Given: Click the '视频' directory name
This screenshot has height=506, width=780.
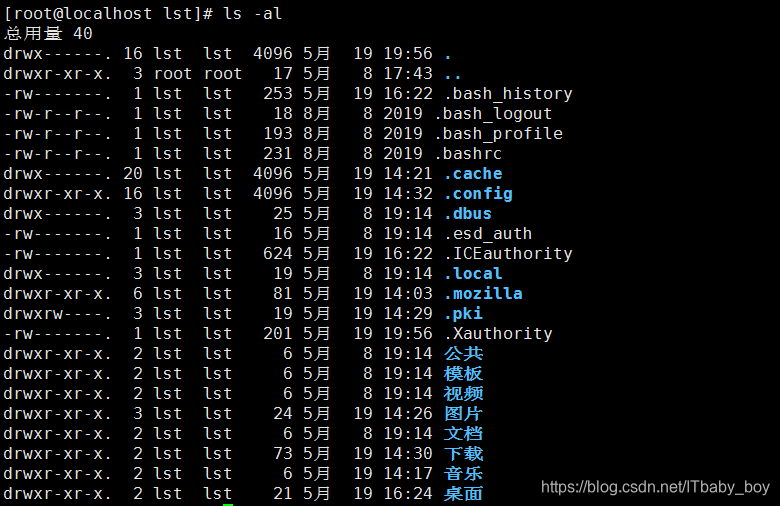Looking at the screenshot, I should point(463,394).
